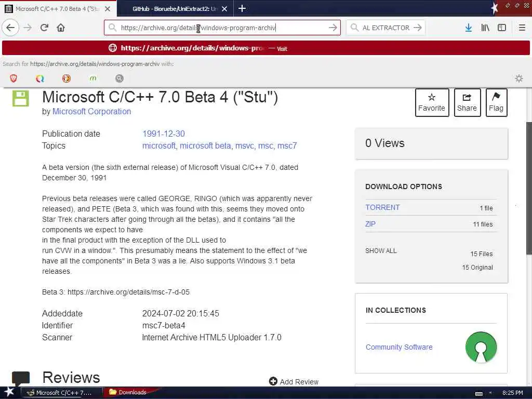Open the browser hamburger menu
This screenshot has height=399, width=532.
pyautogui.click(x=522, y=28)
